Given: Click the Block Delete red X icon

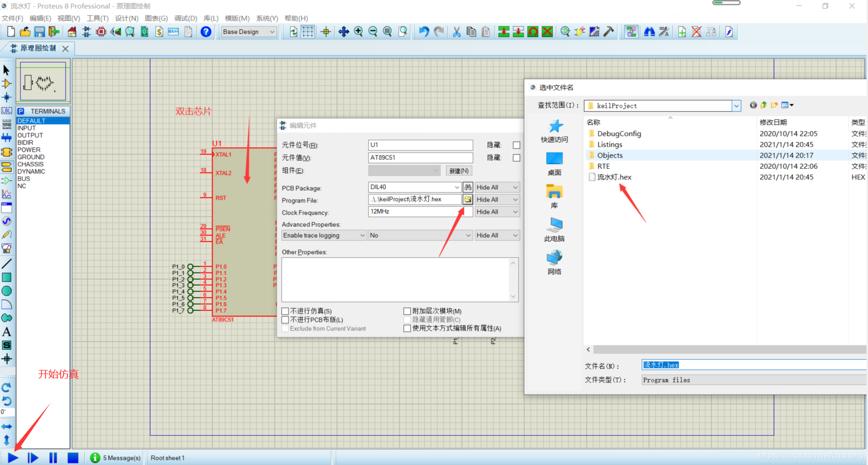Looking at the screenshot, I should pyautogui.click(x=547, y=32).
